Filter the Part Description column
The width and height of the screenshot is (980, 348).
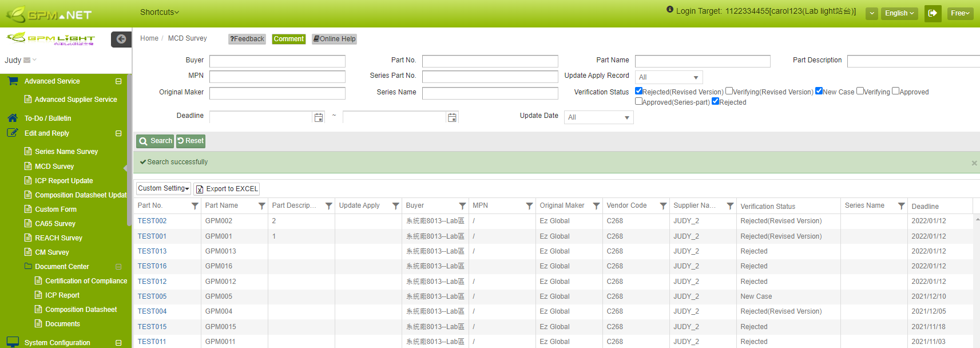coord(329,205)
